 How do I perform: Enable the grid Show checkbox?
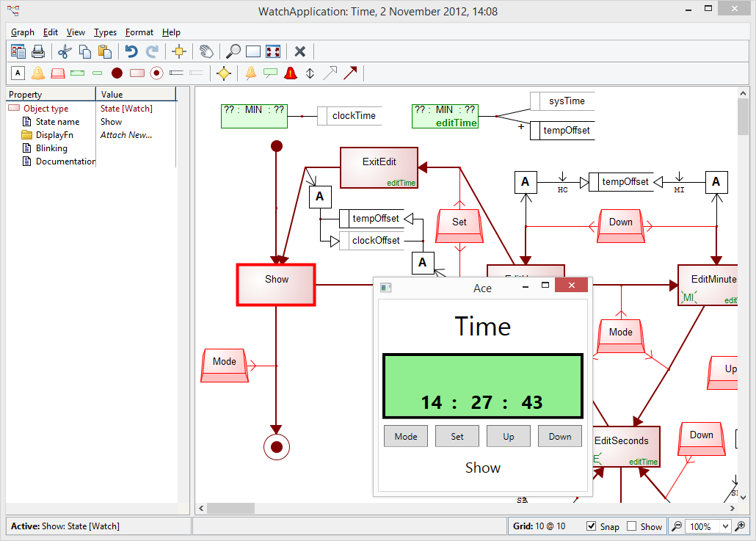pos(632,526)
